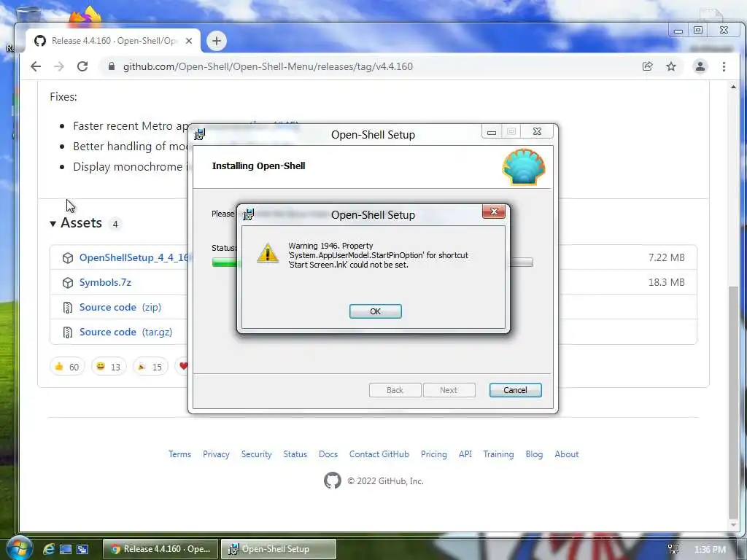Image resolution: width=747 pixels, height=560 pixels.
Task: Click installer icon in warning dialog title
Action: tap(248, 215)
